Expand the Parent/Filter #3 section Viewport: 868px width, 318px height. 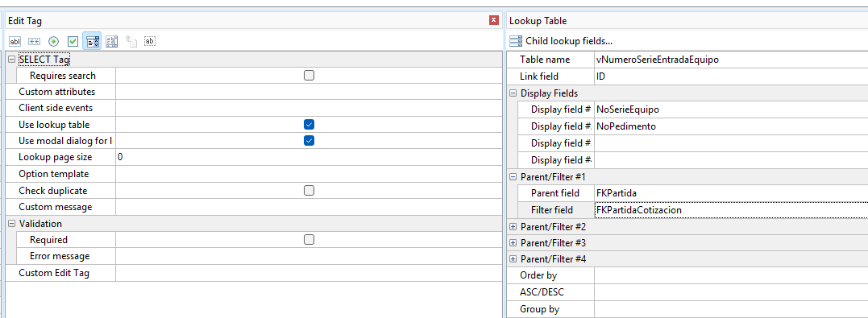tap(513, 243)
